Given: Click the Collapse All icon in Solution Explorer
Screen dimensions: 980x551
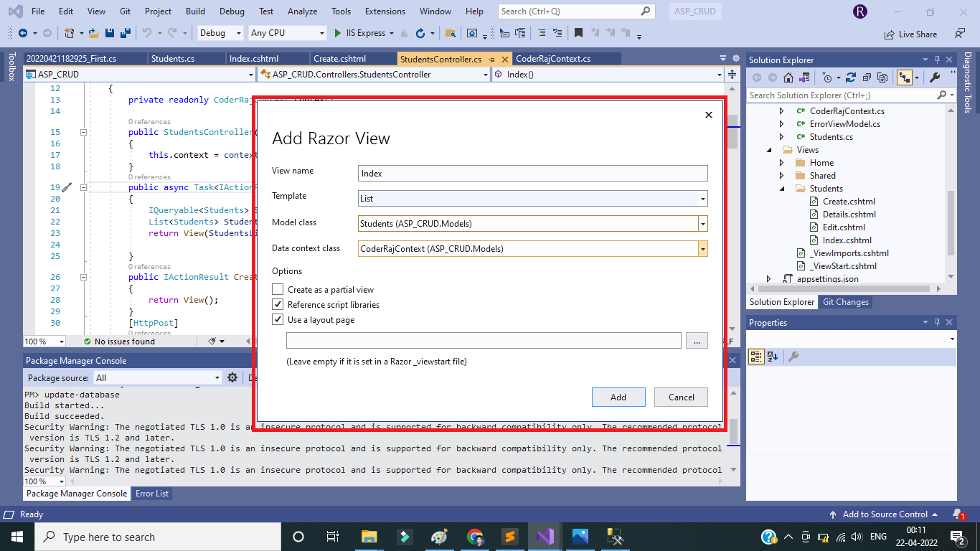Looking at the screenshot, I should 867,77.
